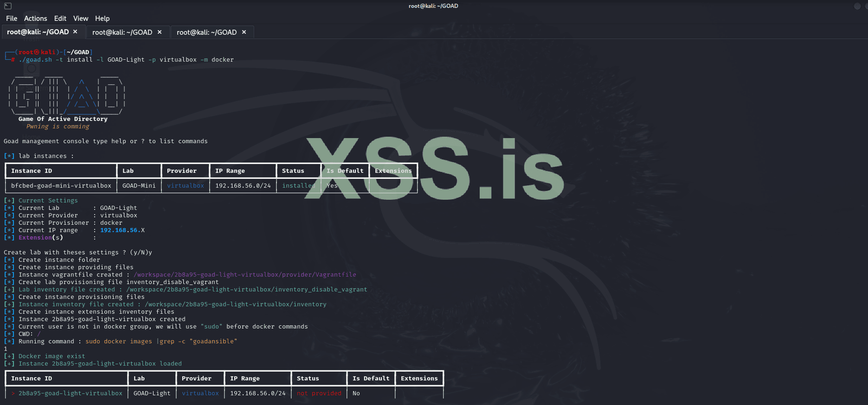Open the Actions menu
Screen dimensions: 868x405
coord(36,19)
